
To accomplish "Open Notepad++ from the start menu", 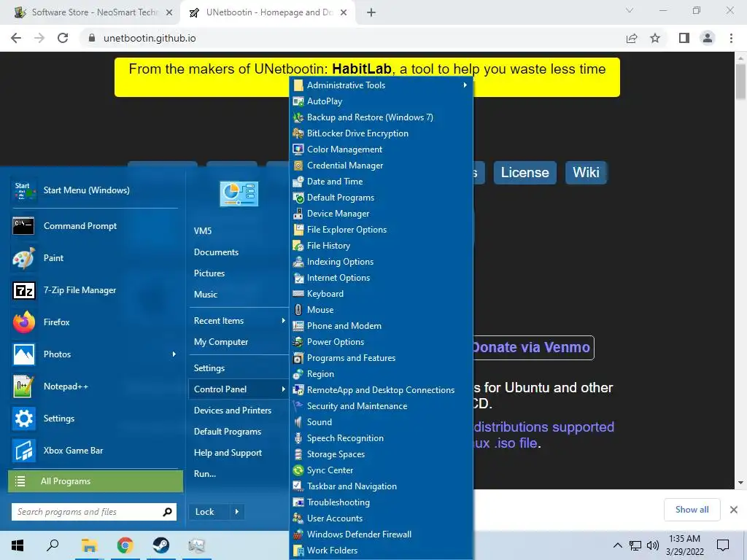I will click(94, 386).
